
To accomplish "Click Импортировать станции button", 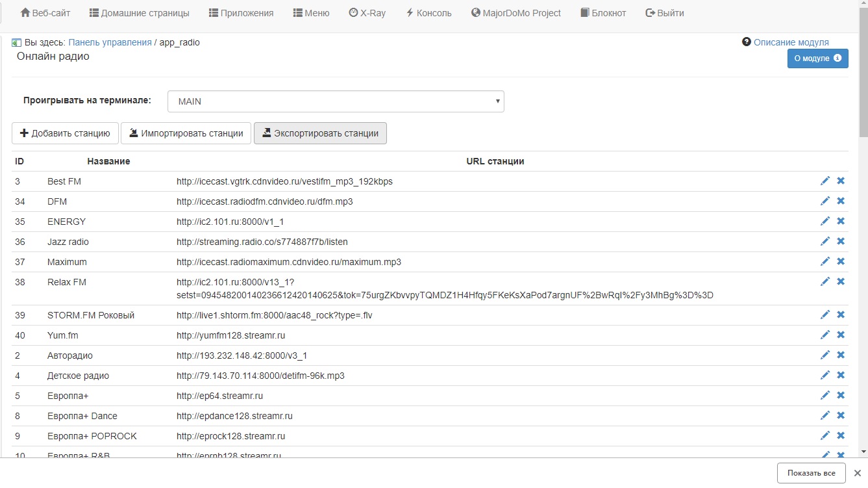I will point(186,133).
